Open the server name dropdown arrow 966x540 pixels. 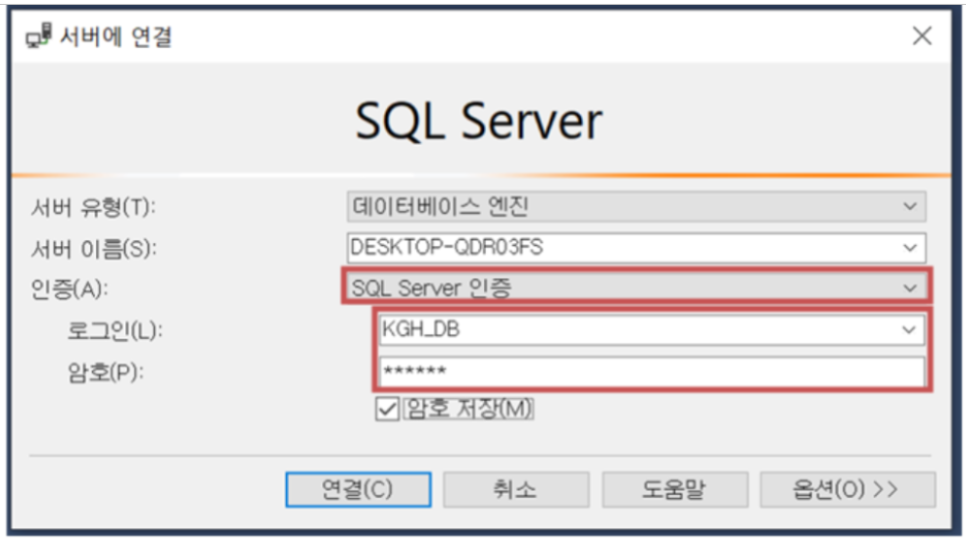(910, 248)
